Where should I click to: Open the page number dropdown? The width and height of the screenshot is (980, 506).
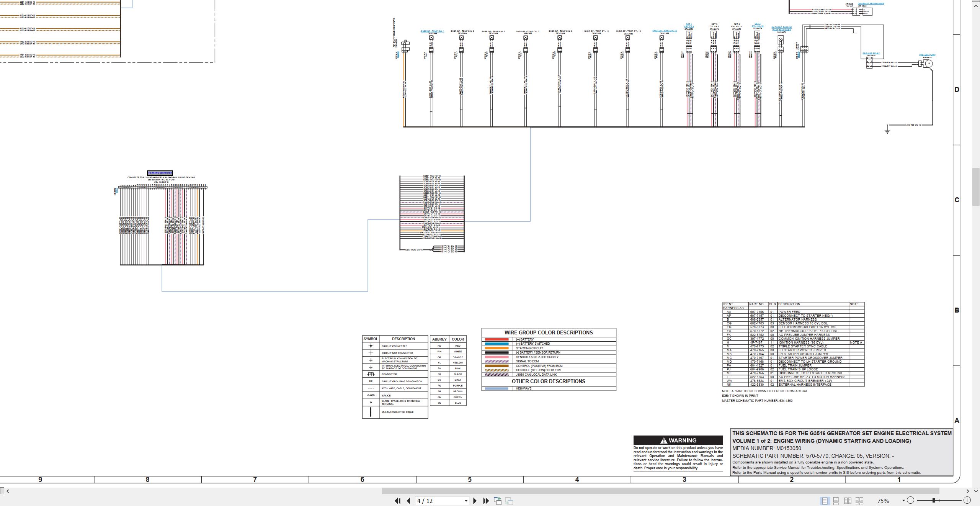click(466, 501)
